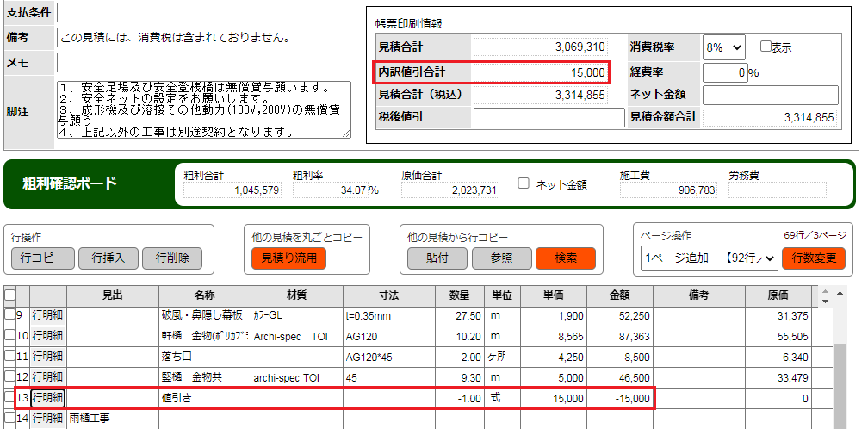Check the row 13 値引き checkbox
The image size is (868, 429).
9,397
